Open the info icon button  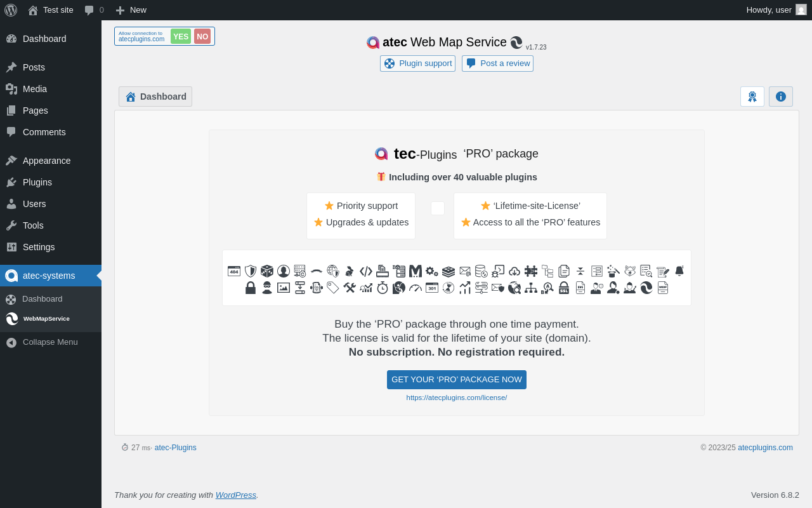tap(781, 97)
